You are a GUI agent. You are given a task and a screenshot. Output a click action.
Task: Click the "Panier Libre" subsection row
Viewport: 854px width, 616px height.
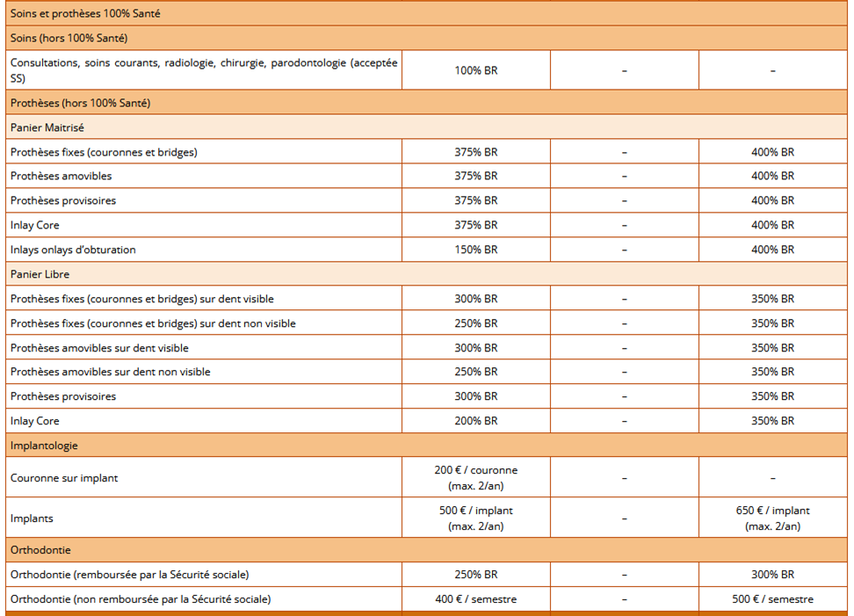[41, 274]
